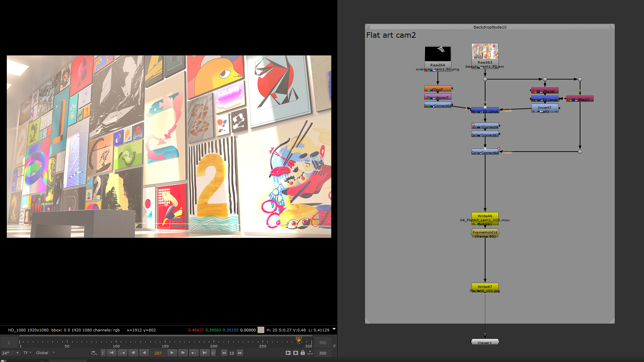Click the dot node below Read63
Image resolution: width=644 pixels, height=362 pixels.
pyautogui.click(x=485, y=79)
